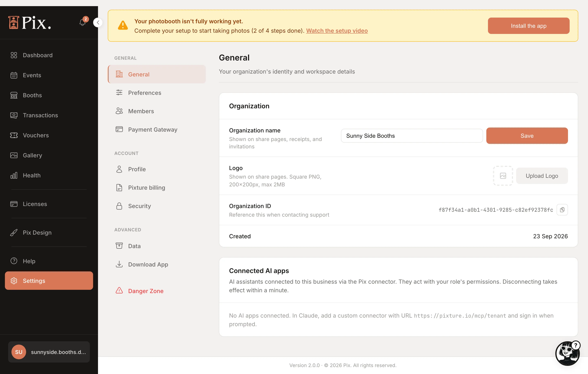Open the Danger Zone section
Screen dimensions: 588x374
tap(157, 291)
